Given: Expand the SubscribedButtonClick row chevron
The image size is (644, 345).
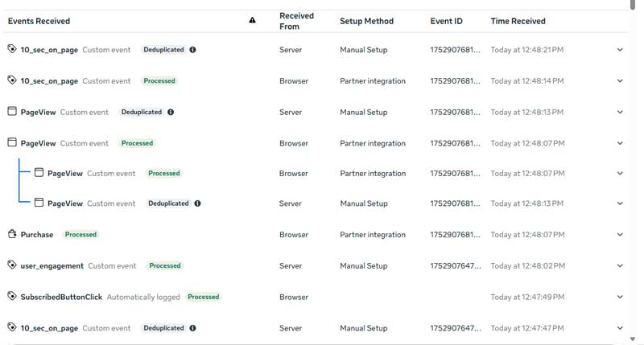Looking at the screenshot, I should click(x=620, y=297).
